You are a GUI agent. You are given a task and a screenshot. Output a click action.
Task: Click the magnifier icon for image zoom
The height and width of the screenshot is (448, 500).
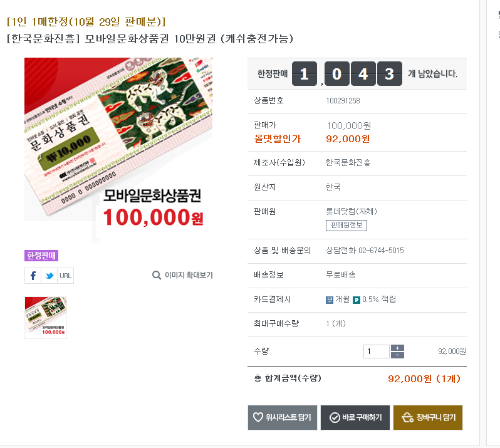click(156, 275)
